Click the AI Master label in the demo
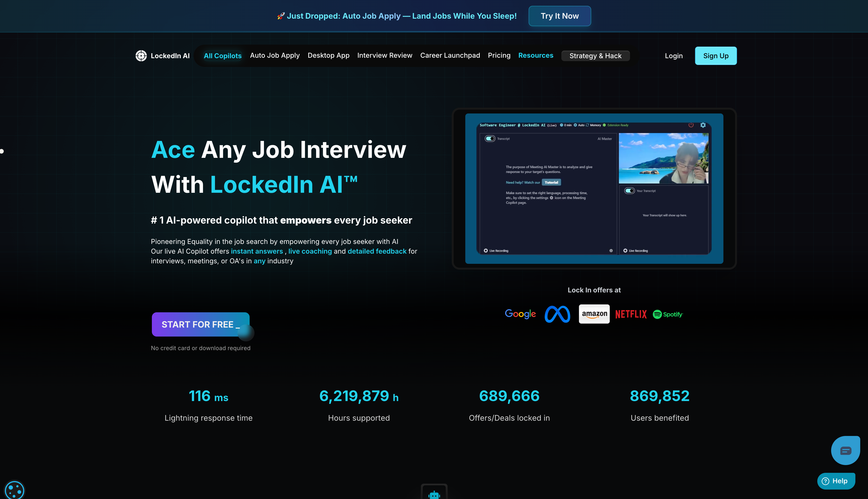This screenshot has width=868, height=499. (x=605, y=139)
